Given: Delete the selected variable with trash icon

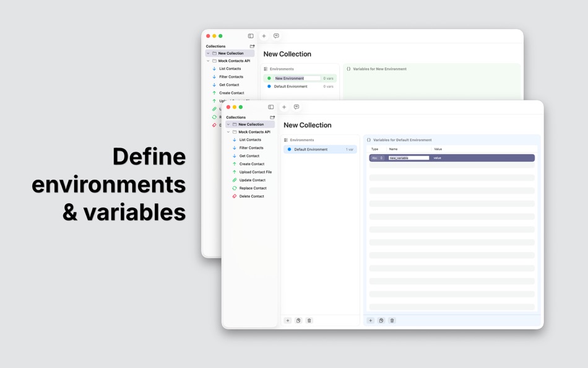Looking at the screenshot, I should [x=392, y=320].
